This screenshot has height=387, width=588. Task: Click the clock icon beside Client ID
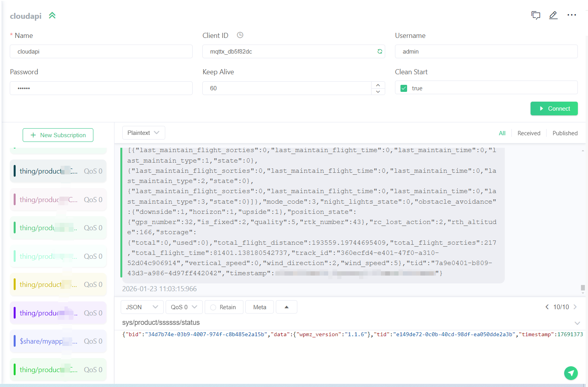(240, 35)
